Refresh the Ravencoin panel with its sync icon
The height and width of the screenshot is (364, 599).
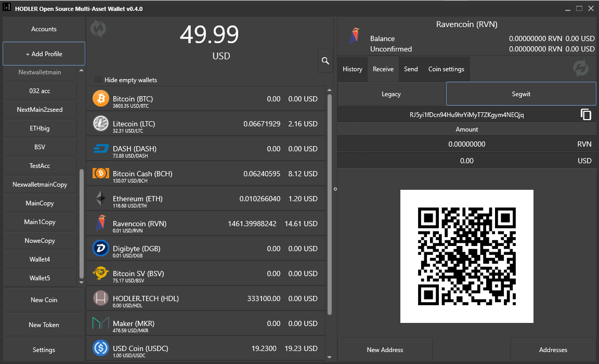click(x=581, y=69)
